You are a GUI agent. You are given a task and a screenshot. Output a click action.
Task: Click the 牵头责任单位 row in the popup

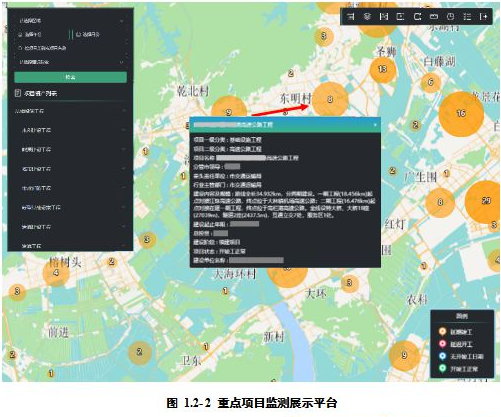(228, 176)
